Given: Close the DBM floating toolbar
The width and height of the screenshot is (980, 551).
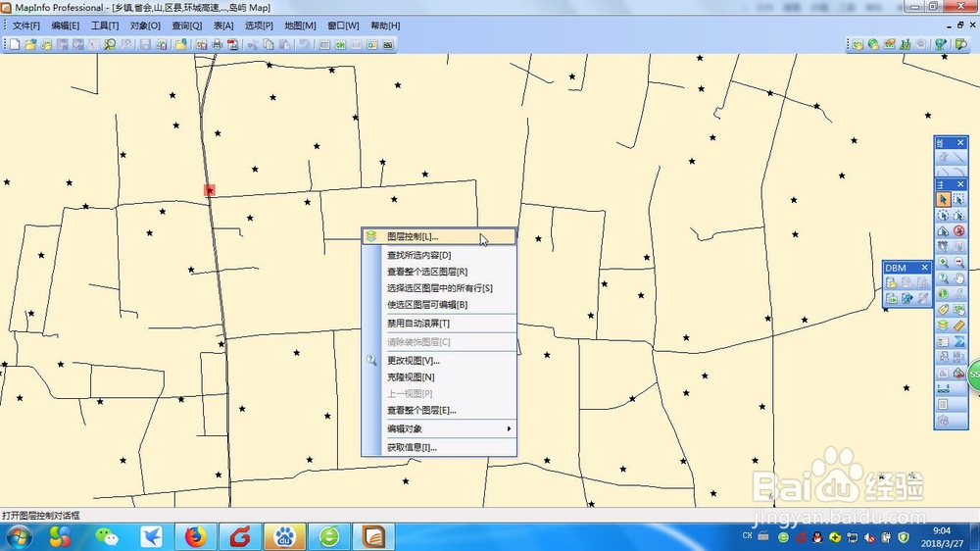Looking at the screenshot, I should [924, 268].
